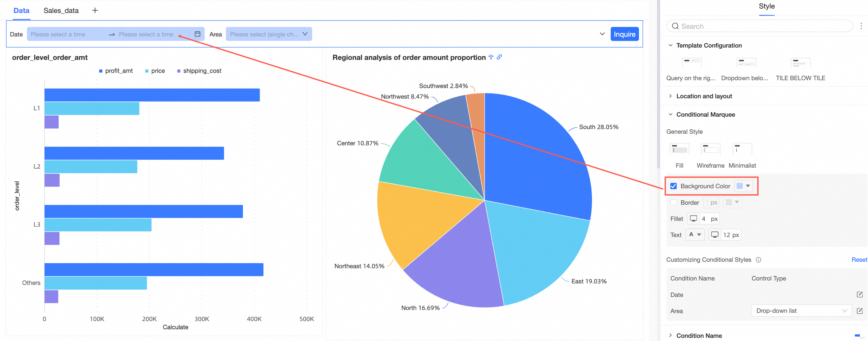Open the Style tab
This screenshot has width=868, height=341.
[x=766, y=6]
